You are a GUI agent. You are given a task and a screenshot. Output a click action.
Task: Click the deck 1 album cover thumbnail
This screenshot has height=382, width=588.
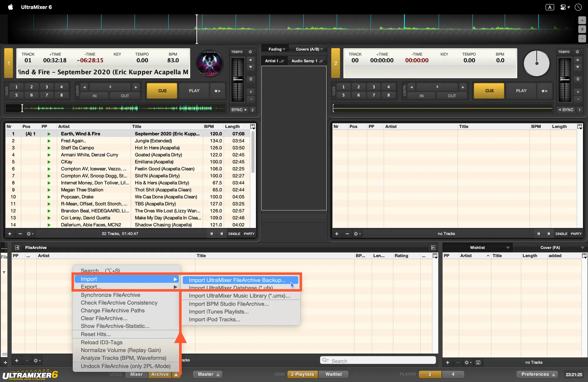click(210, 64)
